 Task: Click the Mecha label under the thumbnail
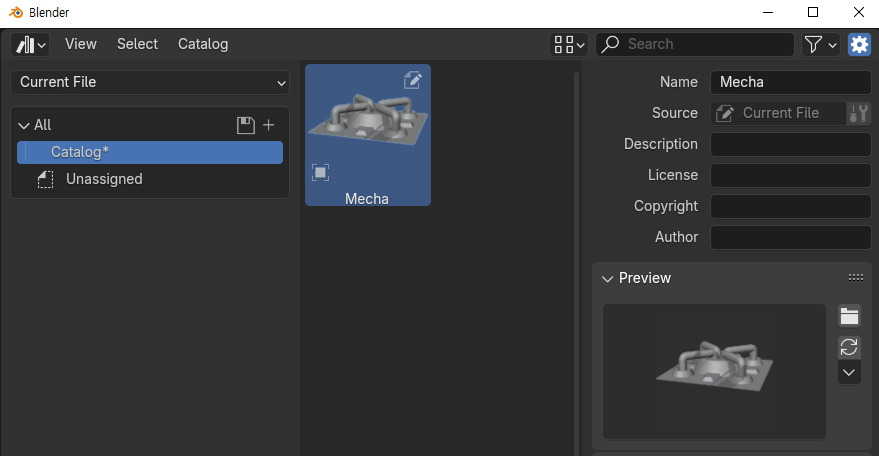click(x=367, y=199)
